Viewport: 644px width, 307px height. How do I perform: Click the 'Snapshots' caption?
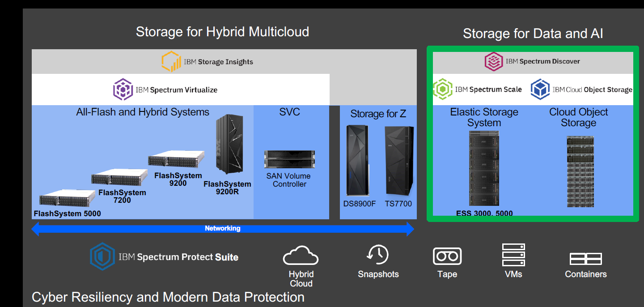click(x=378, y=274)
